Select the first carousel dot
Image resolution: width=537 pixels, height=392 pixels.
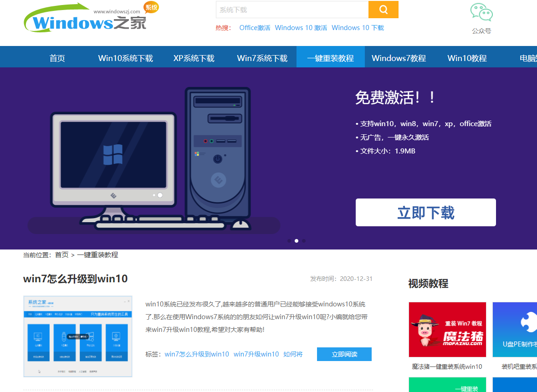tap(289, 241)
